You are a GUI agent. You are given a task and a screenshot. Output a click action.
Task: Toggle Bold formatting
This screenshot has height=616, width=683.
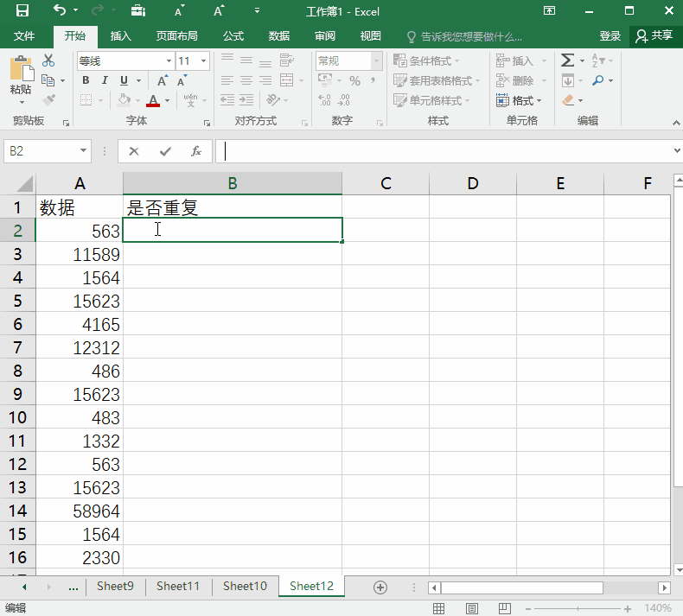point(86,80)
